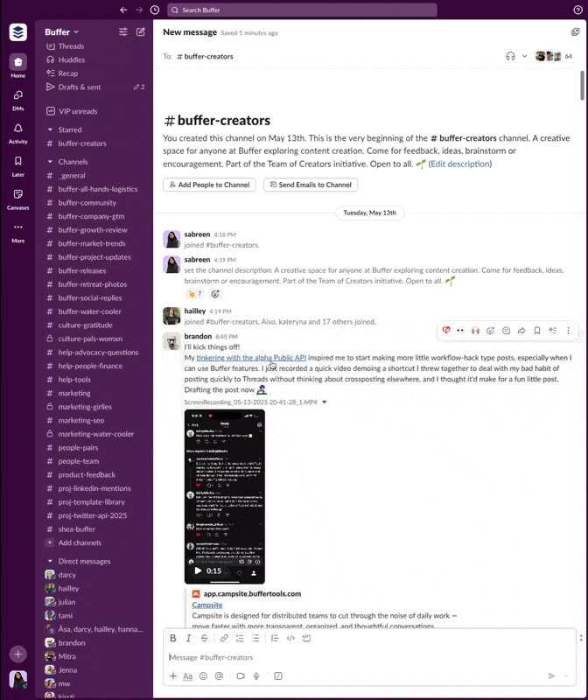The image size is (588, 700).
Task: View the 64 channel members
Action: [554, 56]
